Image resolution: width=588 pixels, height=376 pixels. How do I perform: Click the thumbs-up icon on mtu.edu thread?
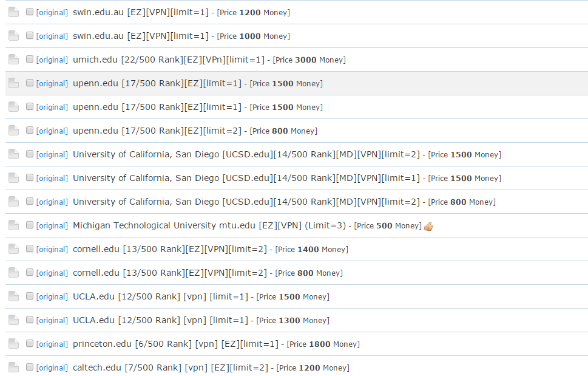tap(428, 226)
